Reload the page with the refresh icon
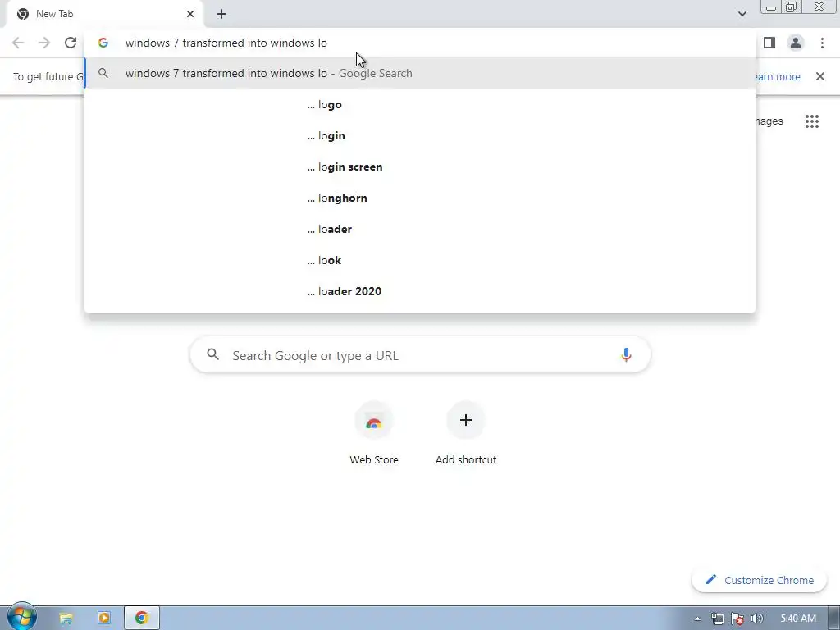The height and width of the screenshot is (630, 840). click(71, 43)
